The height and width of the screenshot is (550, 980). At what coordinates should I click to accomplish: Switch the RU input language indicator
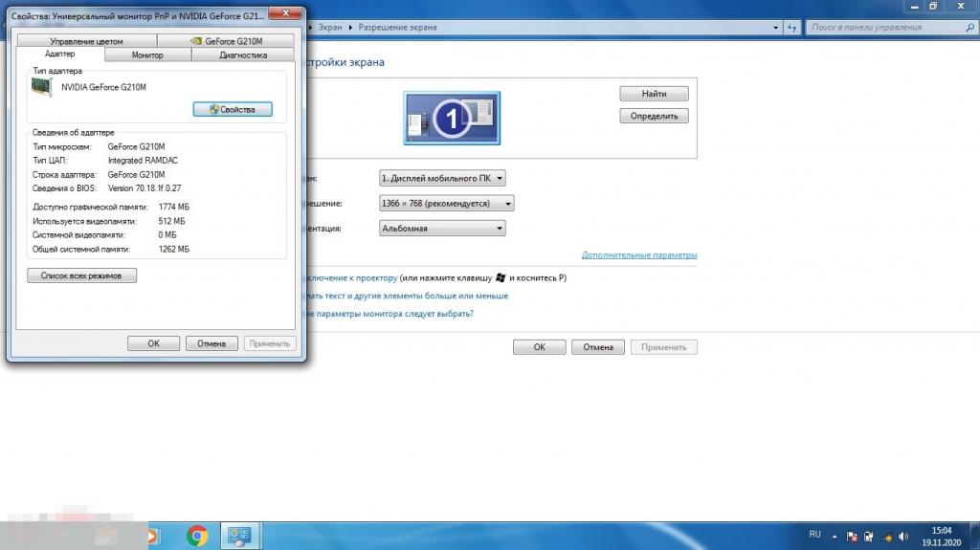coord(815,535)
